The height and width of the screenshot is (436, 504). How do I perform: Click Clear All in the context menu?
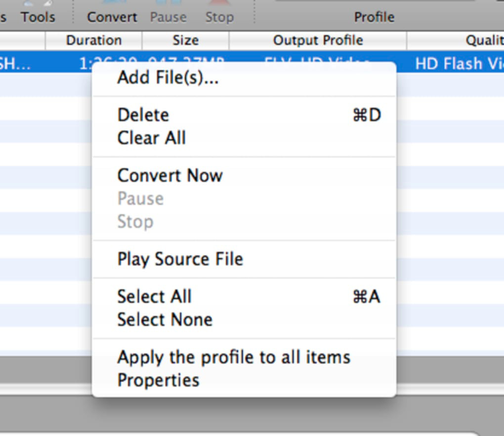(151, 138)
